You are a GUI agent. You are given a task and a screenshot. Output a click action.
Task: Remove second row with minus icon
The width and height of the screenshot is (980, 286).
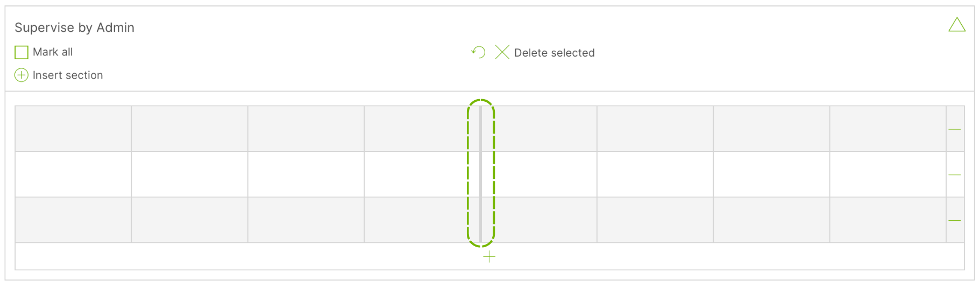click(x=955, y=175)
